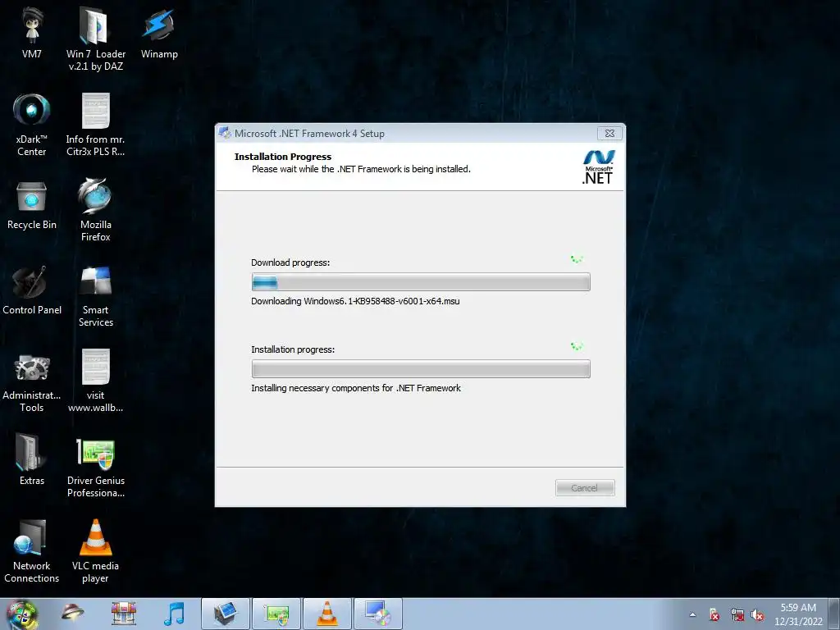Open the Extras folder icon
The image size is (840, 630).
[32, 459]
